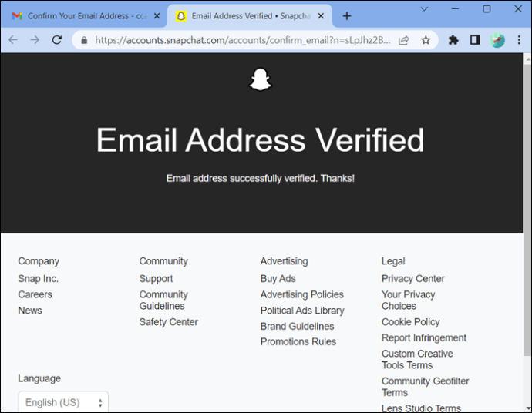Open the Privacy Center link

413,279
